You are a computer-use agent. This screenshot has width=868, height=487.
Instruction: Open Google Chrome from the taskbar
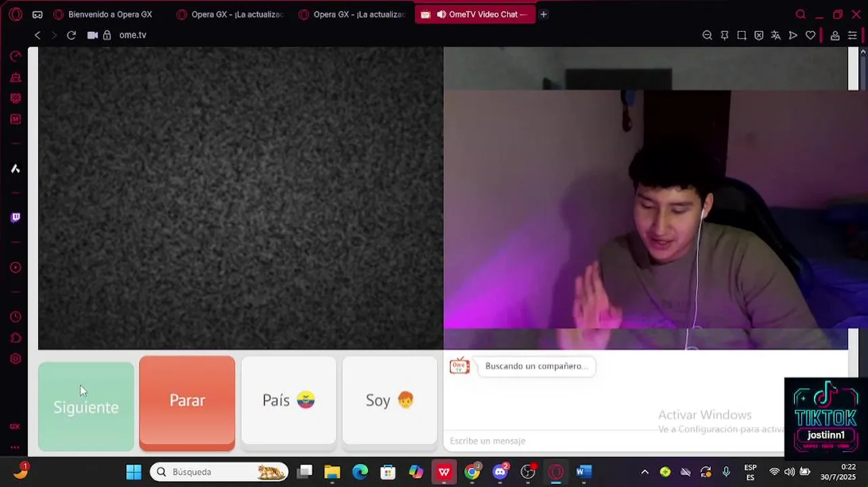coord(473,472)
